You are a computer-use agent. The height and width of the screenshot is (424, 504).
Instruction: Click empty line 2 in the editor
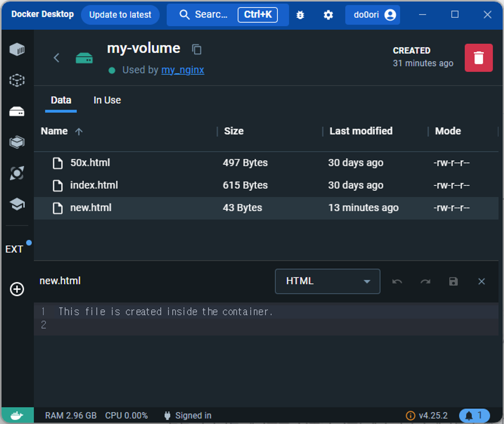[x=266, y=325]
